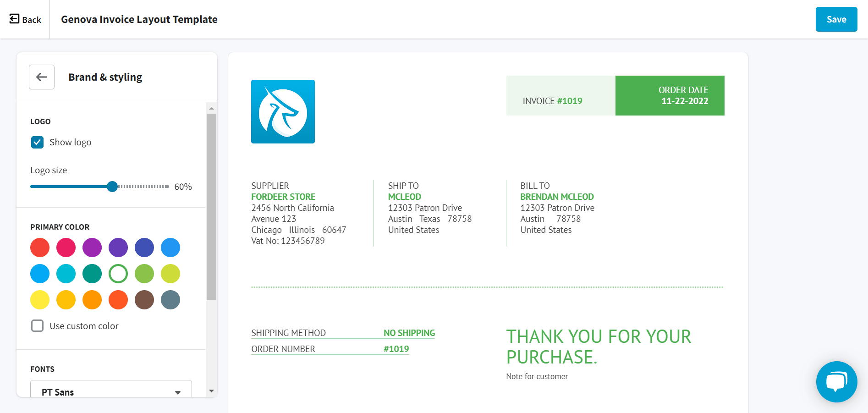868x413 pixels.
Task: Select the selected green ring color swatch
Action: [118, 274]
